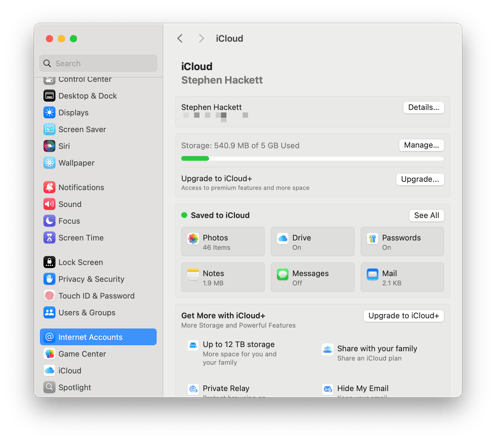Open the Focus moon icon
496x442 pixels.
(49, 221)
